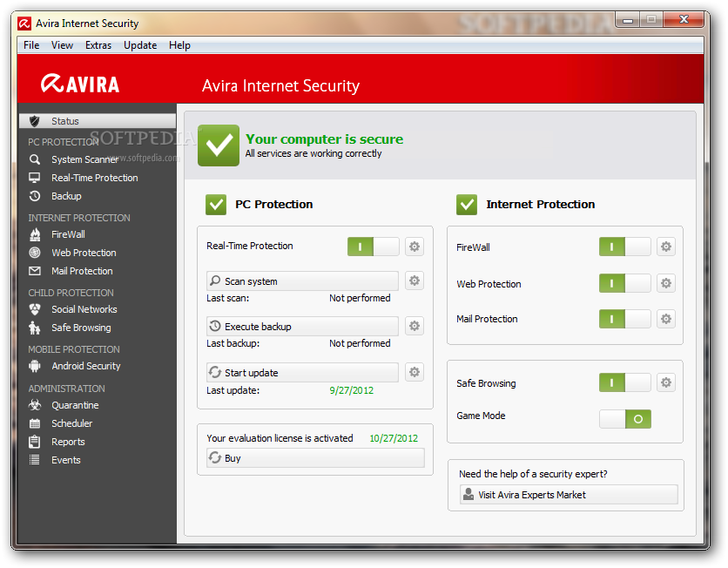Viewport: 728px width, 568px height.
Task: Open Safe Browsing settings gear
Action: tap(666, 382)
